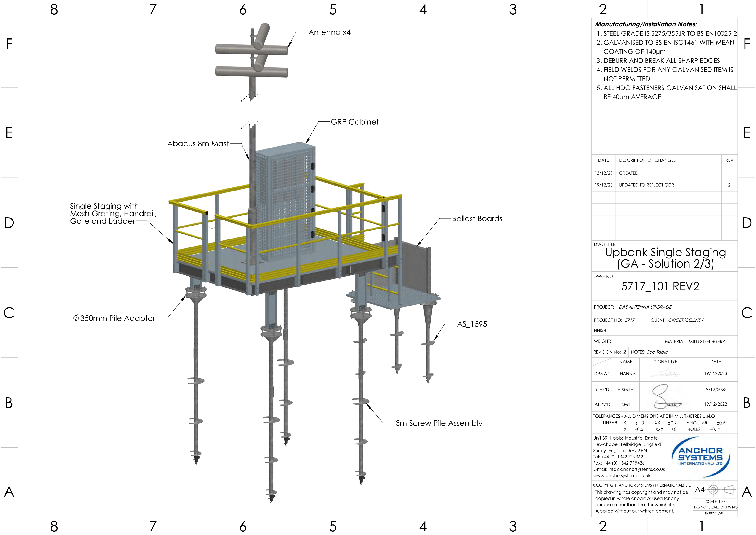Select note 1 about steel grade S275/355JR

click(667, 34)
